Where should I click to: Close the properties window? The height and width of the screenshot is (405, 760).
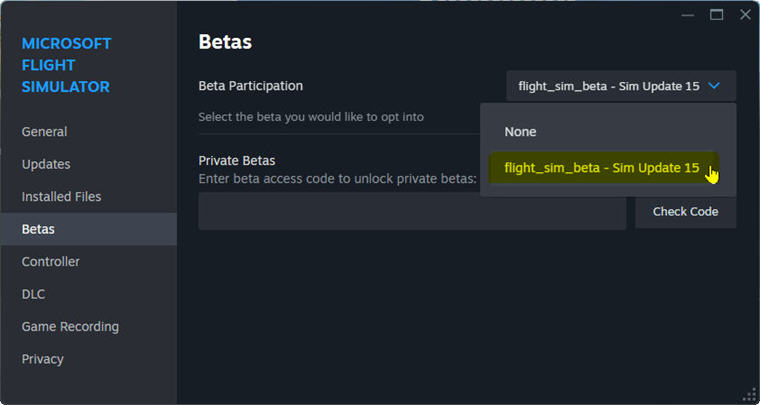click(x=744, y=15)
